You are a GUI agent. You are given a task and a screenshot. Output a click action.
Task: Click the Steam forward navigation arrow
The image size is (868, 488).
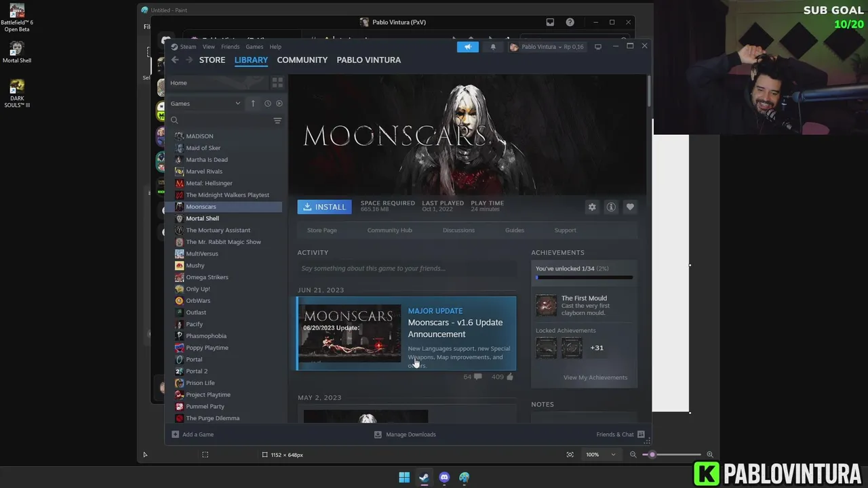click(x=189, y=60)
